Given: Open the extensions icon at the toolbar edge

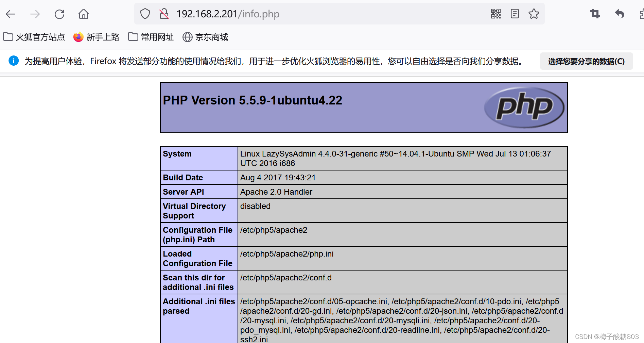Looking at the screenshot, I should (641, 14).
